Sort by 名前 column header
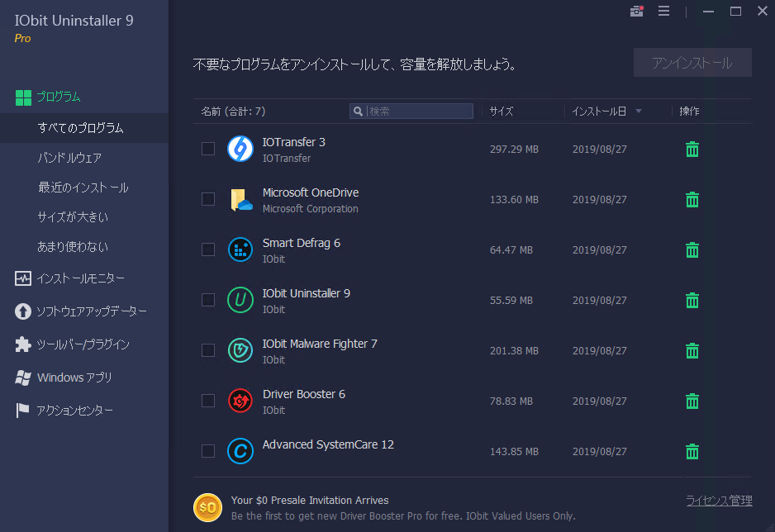 [x=233, y=112]
